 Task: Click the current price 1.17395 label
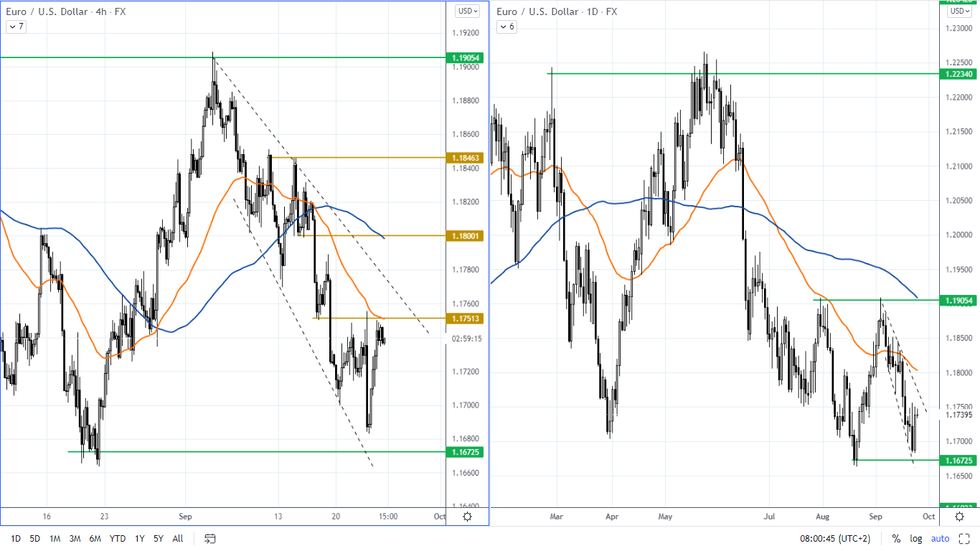[959, 415]
